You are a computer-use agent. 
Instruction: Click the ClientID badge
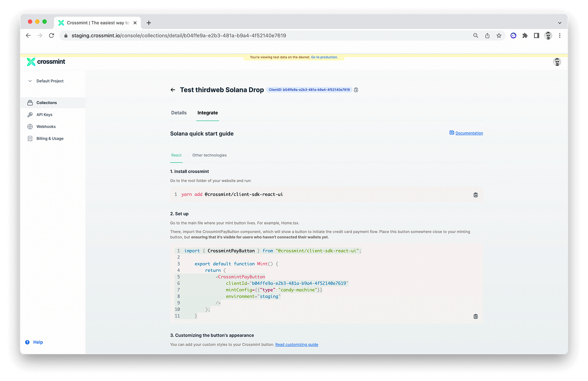point(309,90)
